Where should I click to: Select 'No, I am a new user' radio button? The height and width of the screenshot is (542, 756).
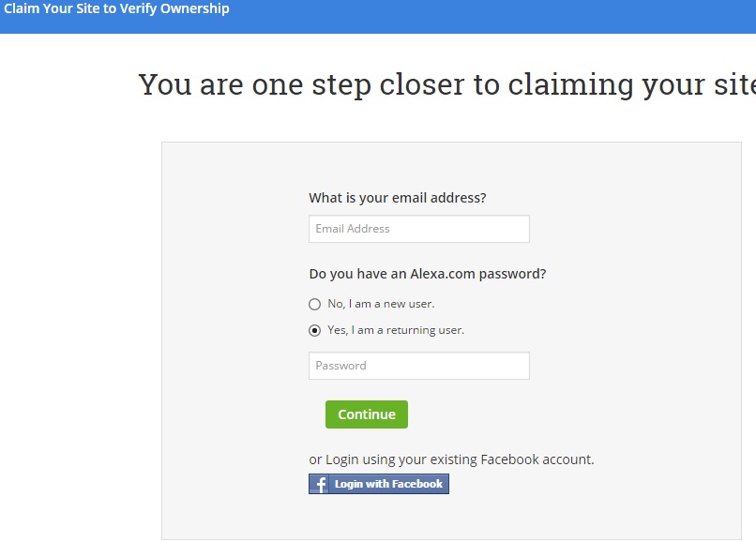315,304
